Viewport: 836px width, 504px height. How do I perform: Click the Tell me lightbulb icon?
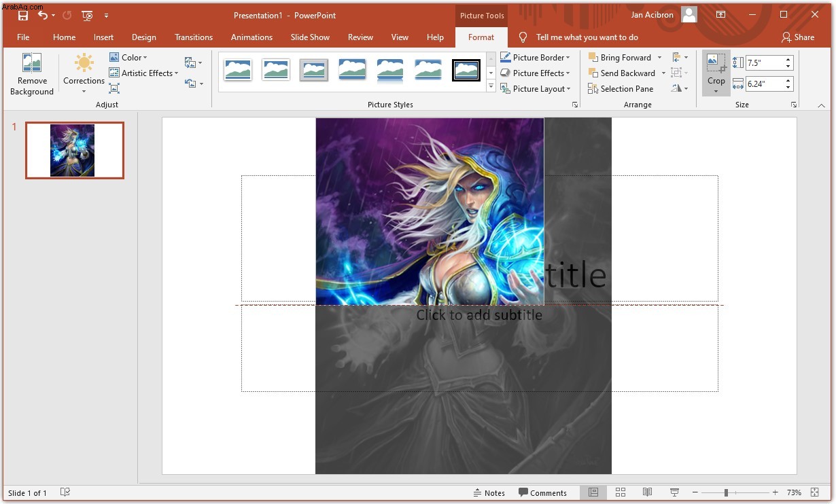(523, 37)
